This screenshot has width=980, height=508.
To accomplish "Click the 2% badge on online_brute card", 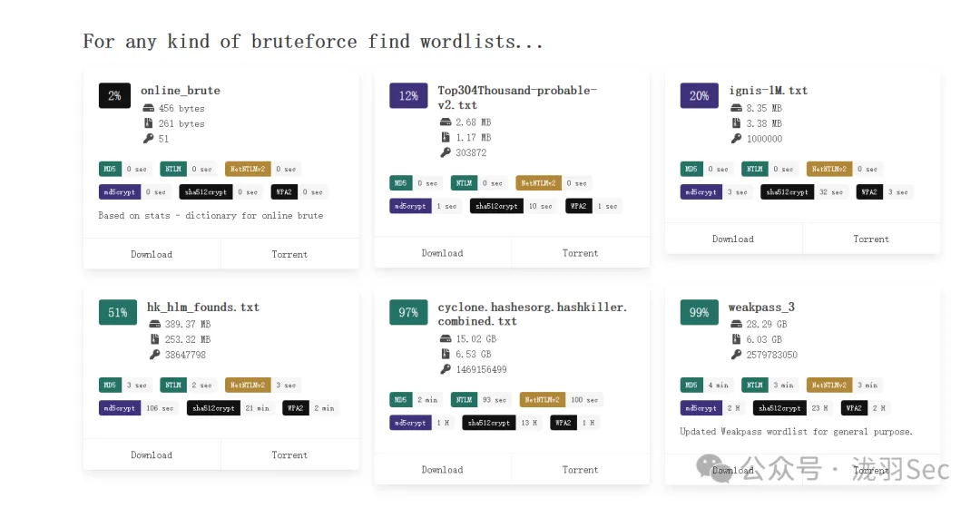I will tap(114, 95).
